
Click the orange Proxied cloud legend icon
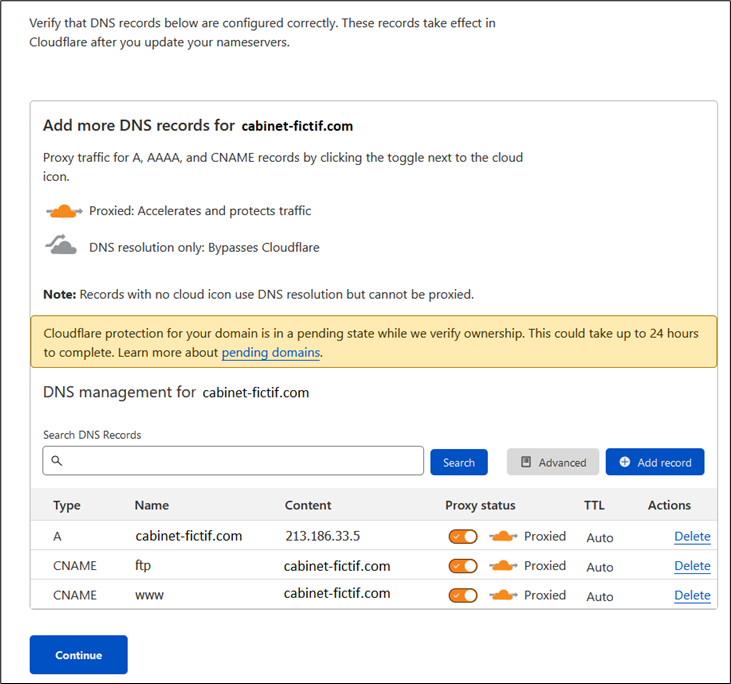pos(64,211)
